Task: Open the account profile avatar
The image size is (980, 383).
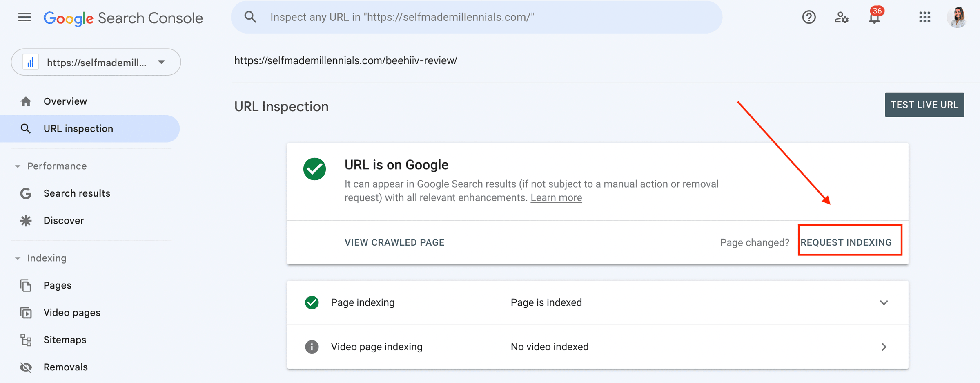Action: click(x=957, y=17)
